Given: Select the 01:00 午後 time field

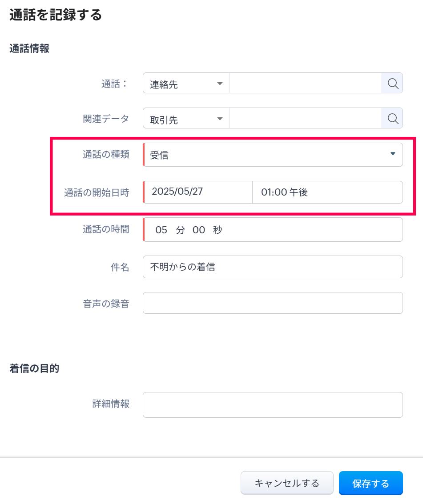Looking at the screenshot, I should (327, 192).
